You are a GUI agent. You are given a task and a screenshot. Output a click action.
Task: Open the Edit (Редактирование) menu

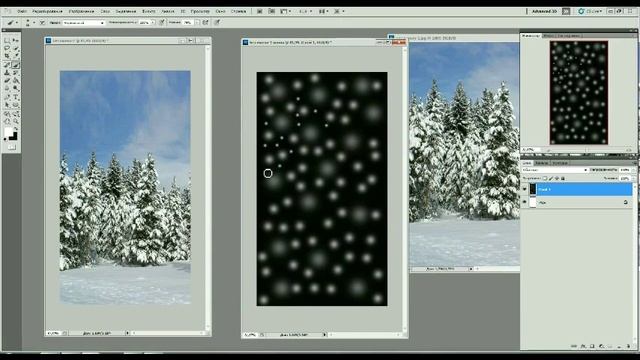click(47, 11)
